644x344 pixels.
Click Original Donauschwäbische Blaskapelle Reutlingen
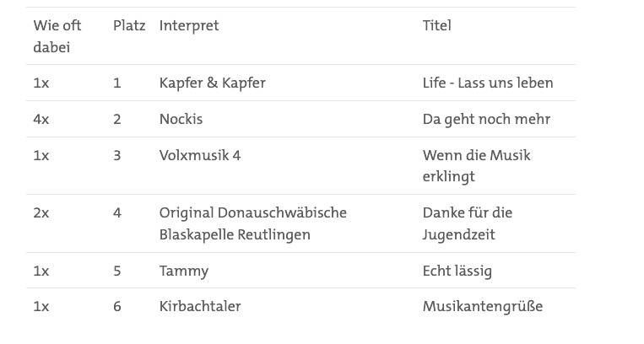click(252, 223)
